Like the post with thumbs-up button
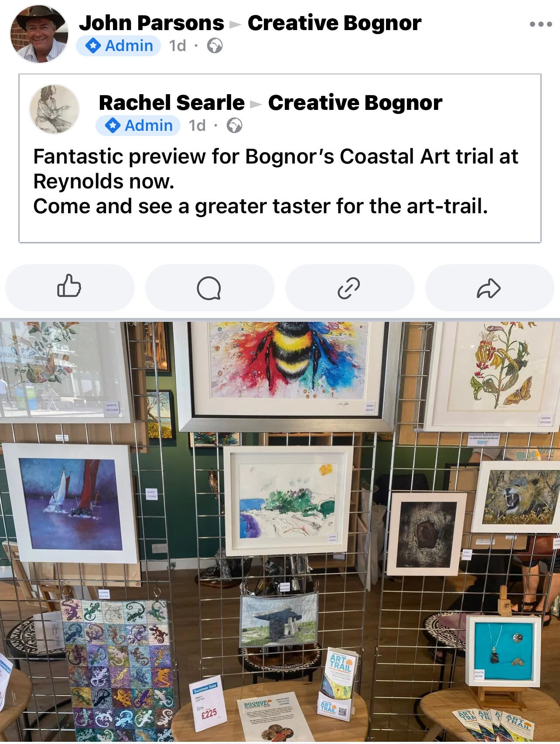The height and width of the screenshot is (744, 560). [70, 288]
